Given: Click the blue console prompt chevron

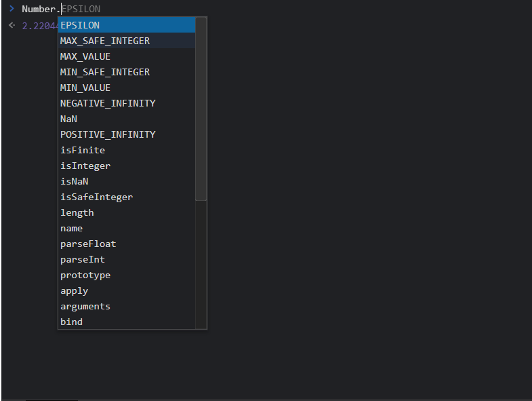Looking at the screenshot, I should [x=12, y=9].
